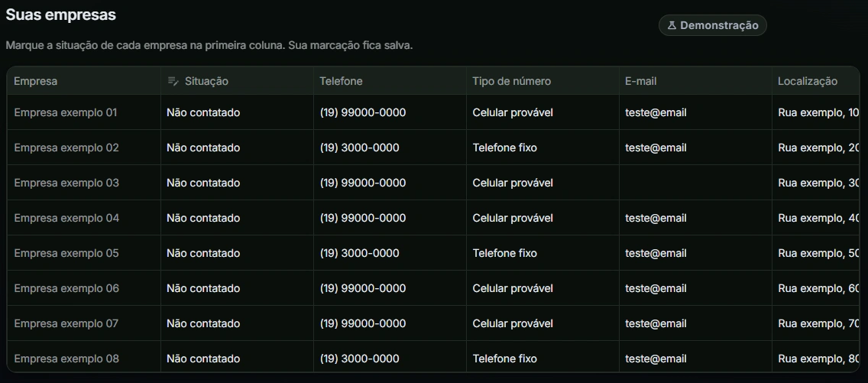Click the edit-list icon beside Situação header
This screenshot has height=383, width=868.
click(173, 81)
